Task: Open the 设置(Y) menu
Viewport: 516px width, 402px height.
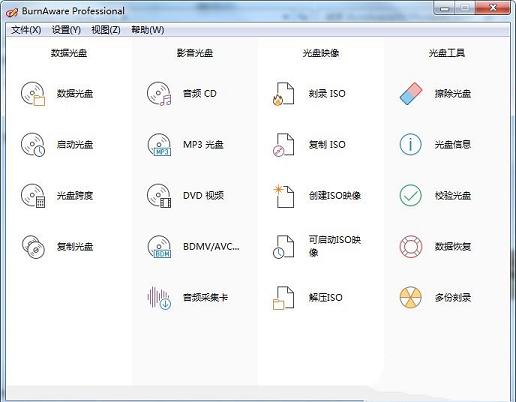Action: pyautogui.click(x=66, y=30)
